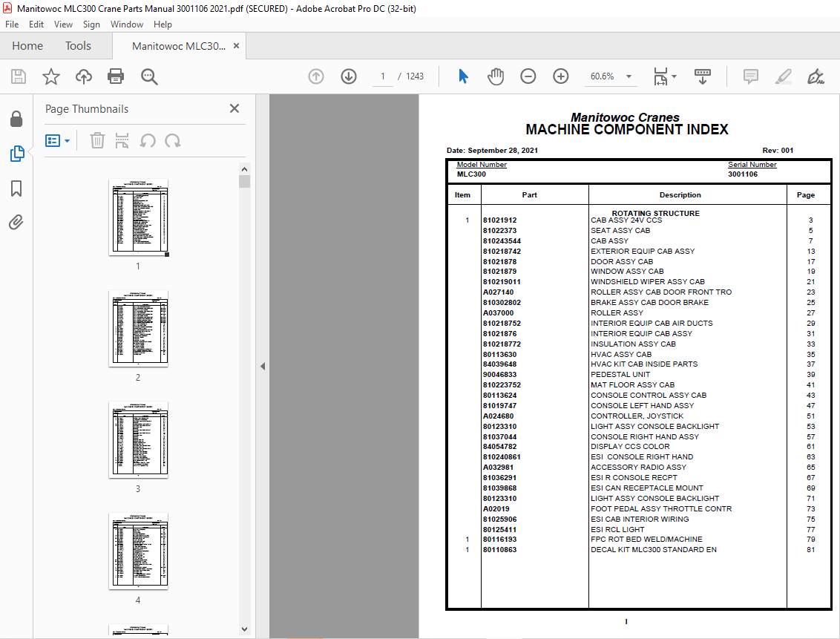Select the arrow selection tool
The image size is (840, 639).
tap(463, 76)
